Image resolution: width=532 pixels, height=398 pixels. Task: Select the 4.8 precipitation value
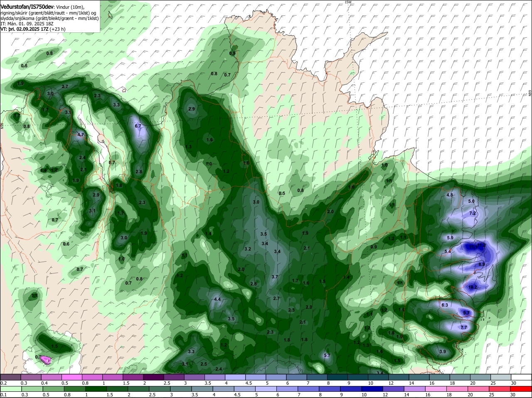(450, 195)
